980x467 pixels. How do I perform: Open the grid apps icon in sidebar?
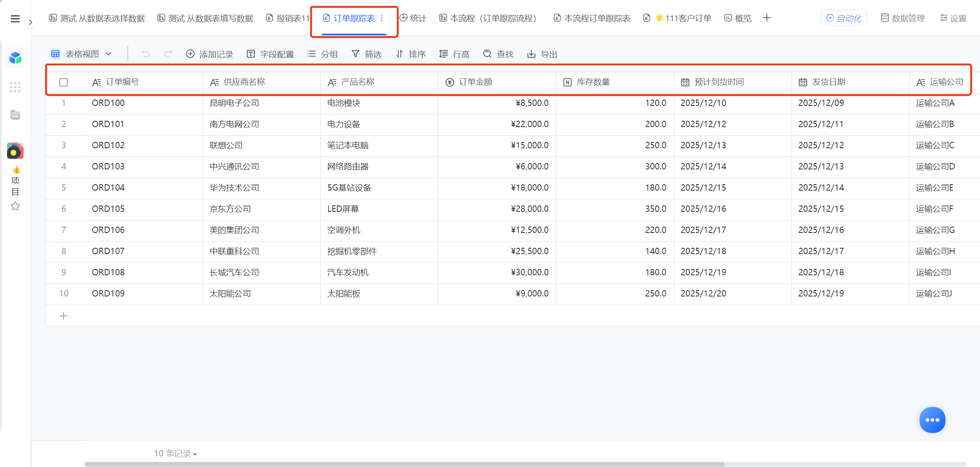tap(15, 87)
